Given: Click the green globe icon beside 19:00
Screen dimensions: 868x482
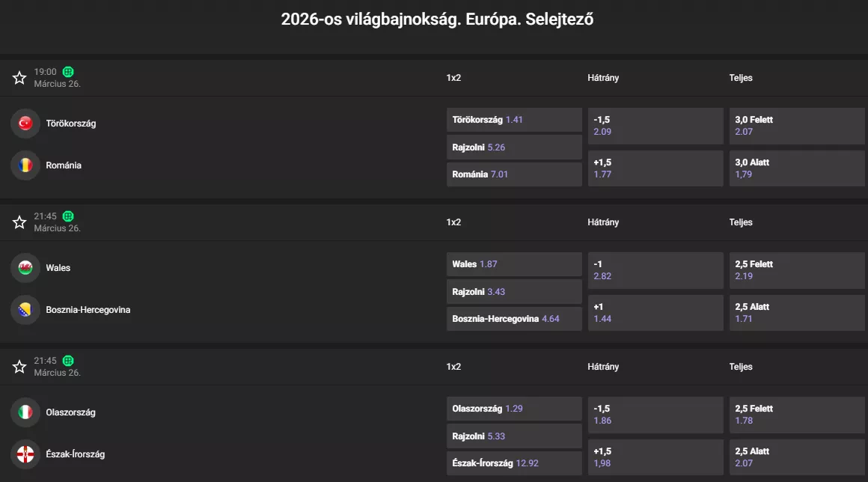Looking at the screenshot, I should click(68, 71).
